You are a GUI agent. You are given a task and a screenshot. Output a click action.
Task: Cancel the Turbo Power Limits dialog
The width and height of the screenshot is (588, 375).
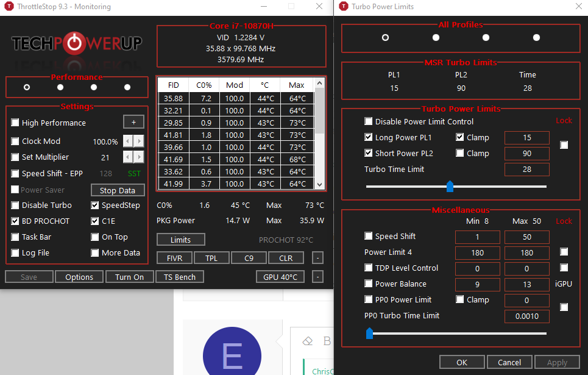pyautogui.click(x=509, y=362)
